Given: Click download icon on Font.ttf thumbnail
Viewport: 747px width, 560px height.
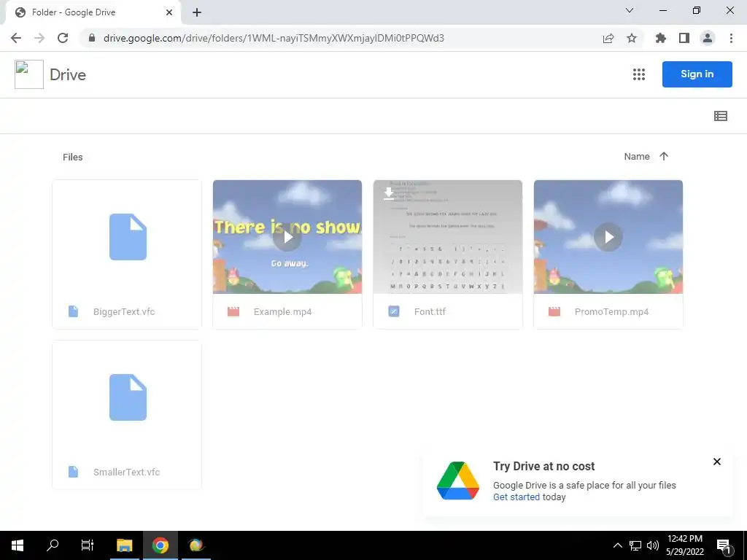Looking at the screenshot, I should coord(389,193).
